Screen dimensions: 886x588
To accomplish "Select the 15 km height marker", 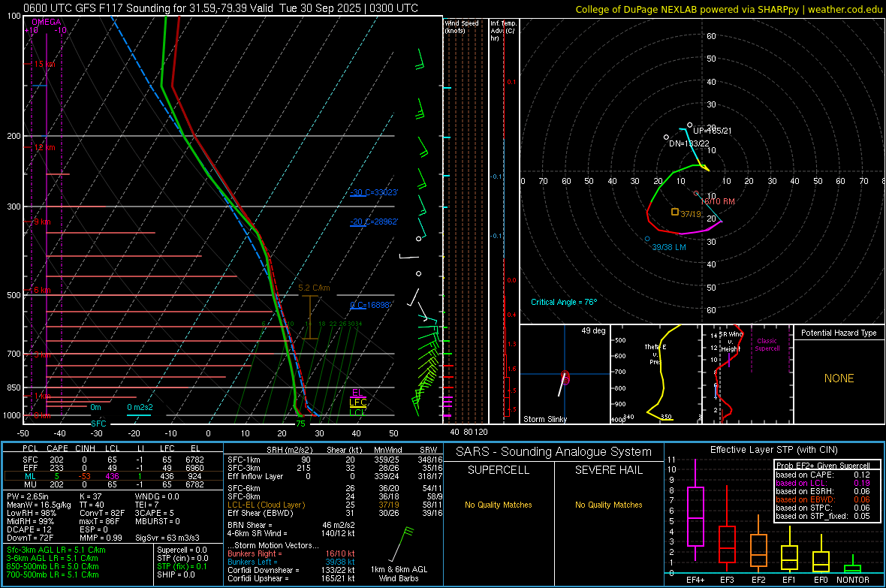I will coord(44,64).
